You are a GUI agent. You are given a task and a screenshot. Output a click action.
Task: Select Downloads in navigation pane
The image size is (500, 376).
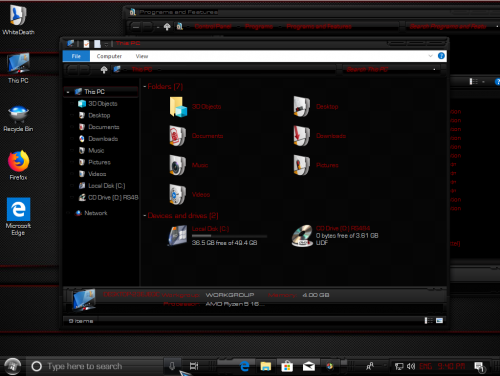103,139
